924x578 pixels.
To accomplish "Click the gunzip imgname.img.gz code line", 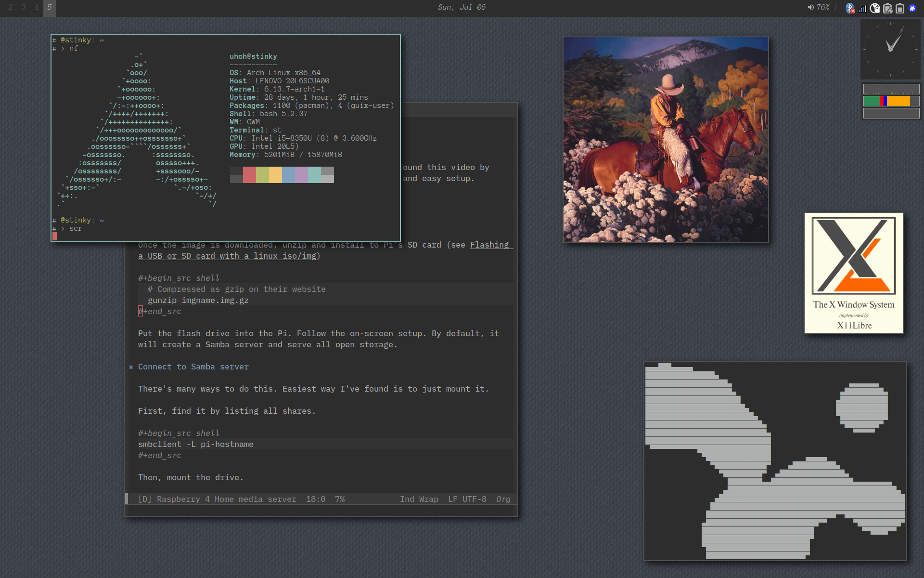I will pyautogui.click(x=198, y=300).
